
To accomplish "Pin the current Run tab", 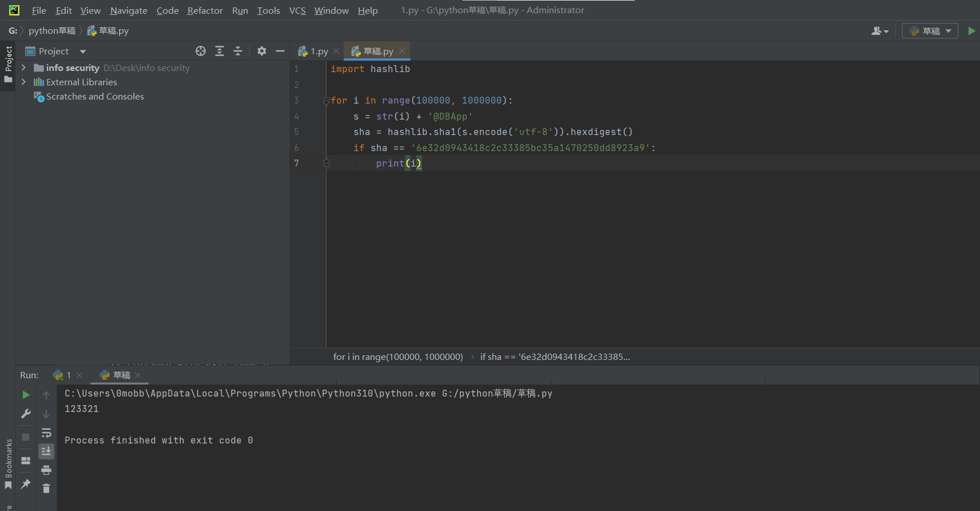I will (26, 484).
